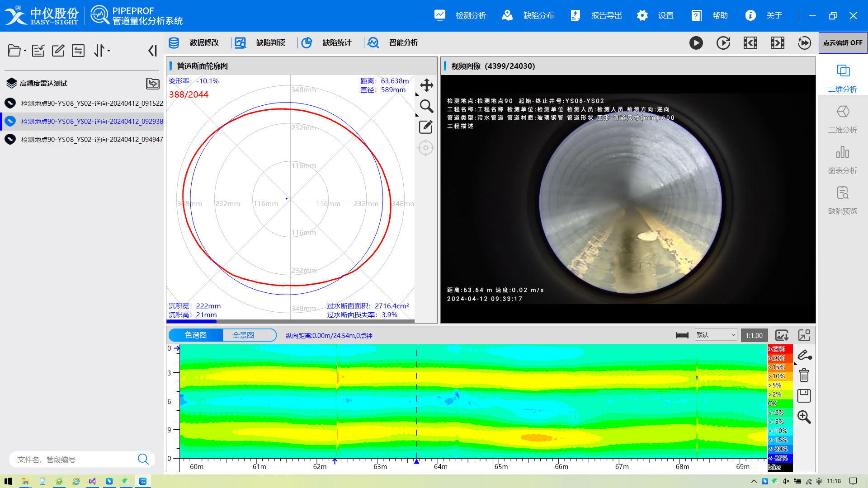Click the >25% red legend swatch
The height and width of the screenshot is (488, 868).
780,349
